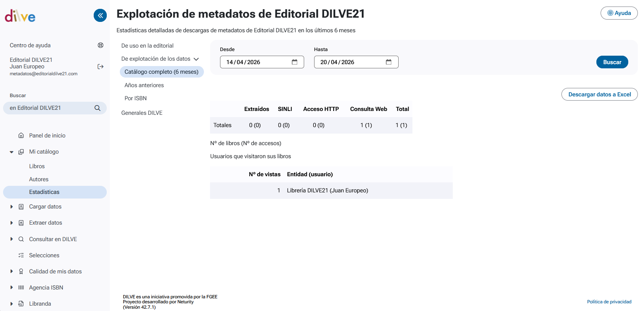Go to Generales DILVE statistics
Viewport: 644px width, 311px height.
tap(142, 113)
